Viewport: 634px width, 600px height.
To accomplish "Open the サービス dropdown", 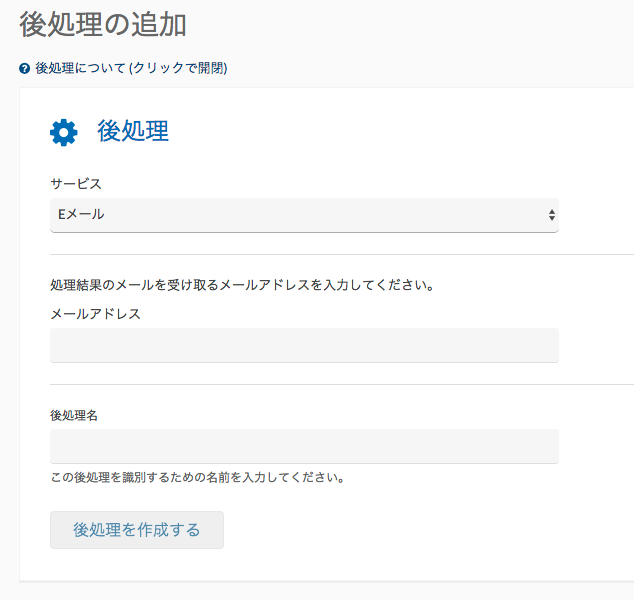I will point(304,215).
